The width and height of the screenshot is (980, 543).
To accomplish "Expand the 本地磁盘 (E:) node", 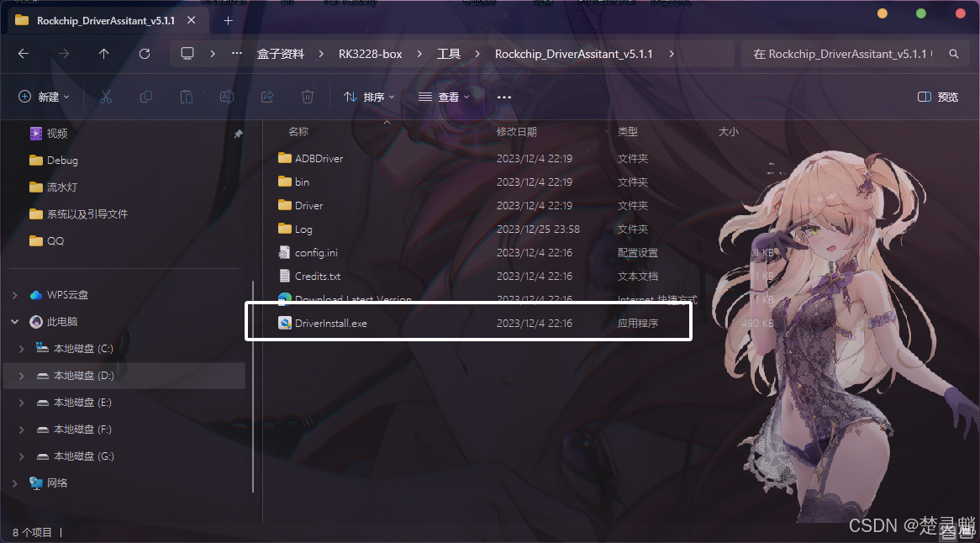I will [x=21, y=403].
